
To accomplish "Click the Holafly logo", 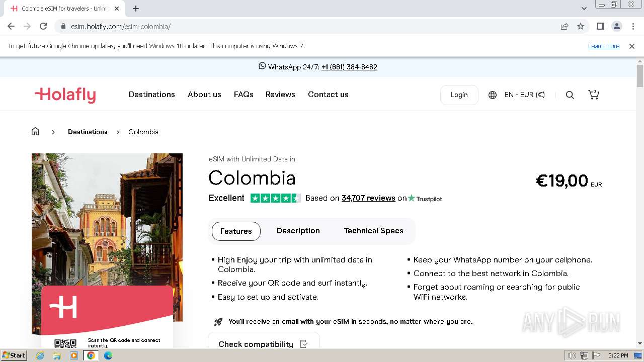I will coord(65,95).
